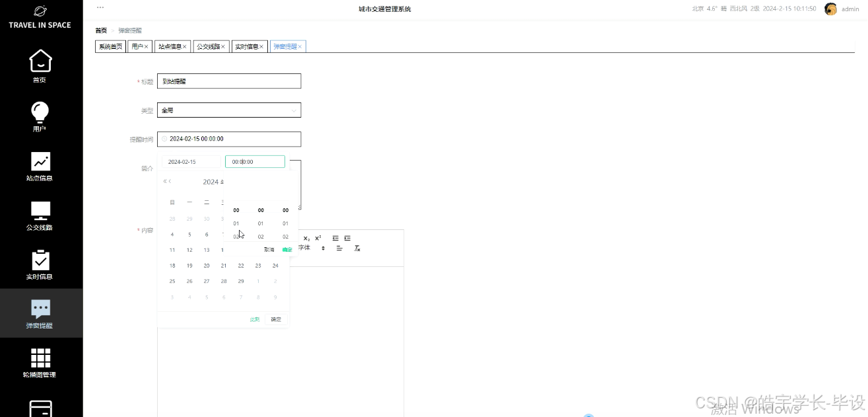
Task: Apply subscript formatting in editor toolbar
Action: click(307, 238)
